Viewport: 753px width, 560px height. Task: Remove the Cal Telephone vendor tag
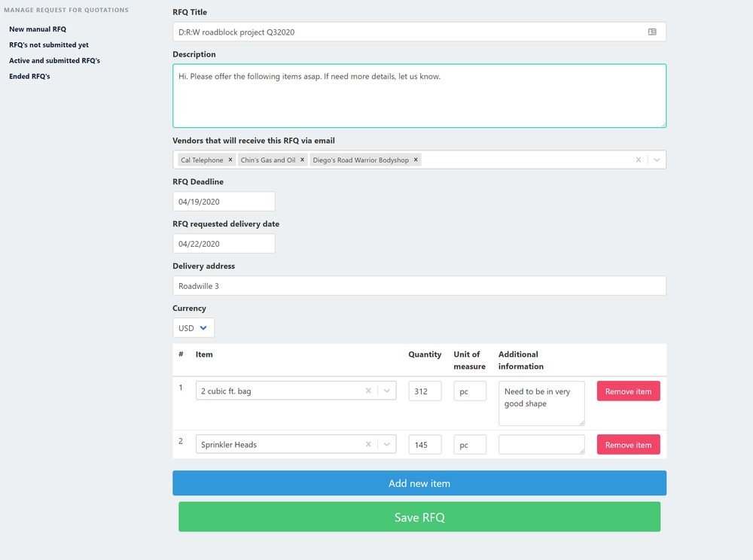click(230, 160)
